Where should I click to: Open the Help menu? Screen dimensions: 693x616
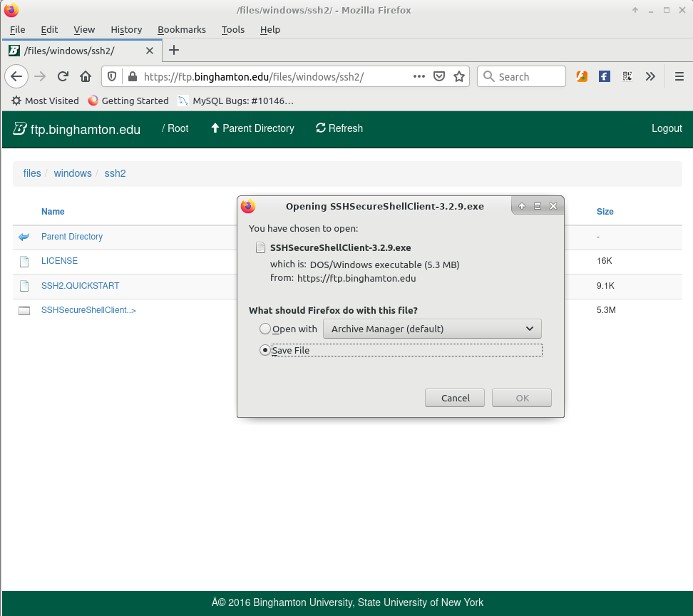(270, 30)
